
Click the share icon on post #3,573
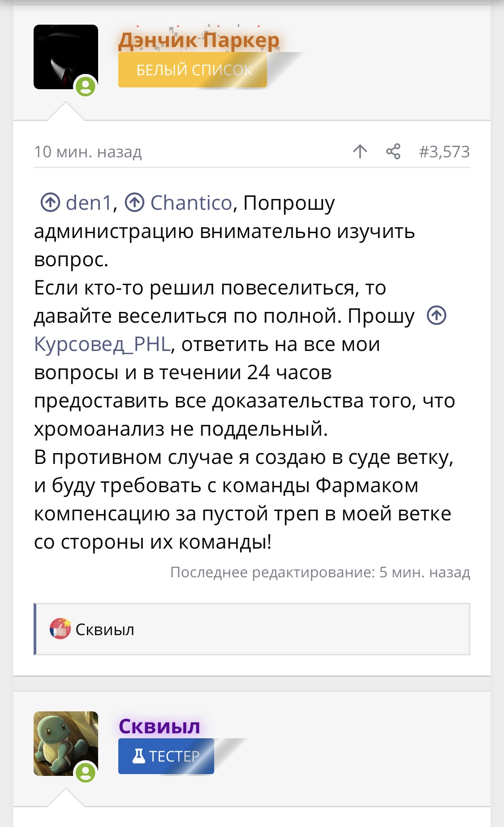tap(393, 152)
